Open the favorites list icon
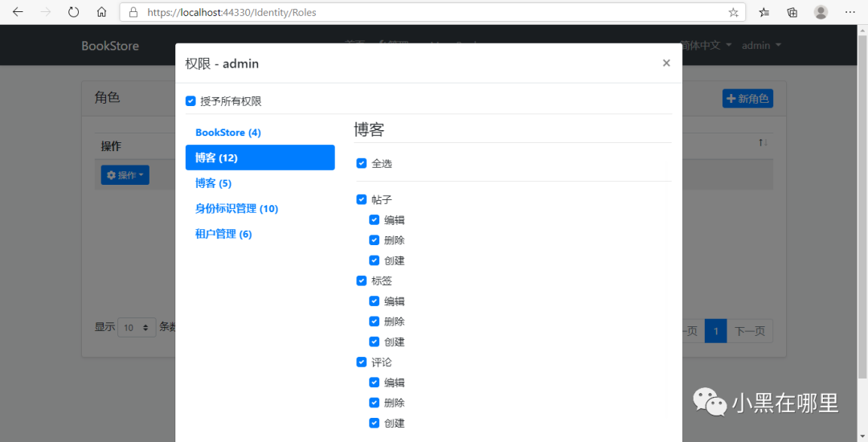 point(764,12)
